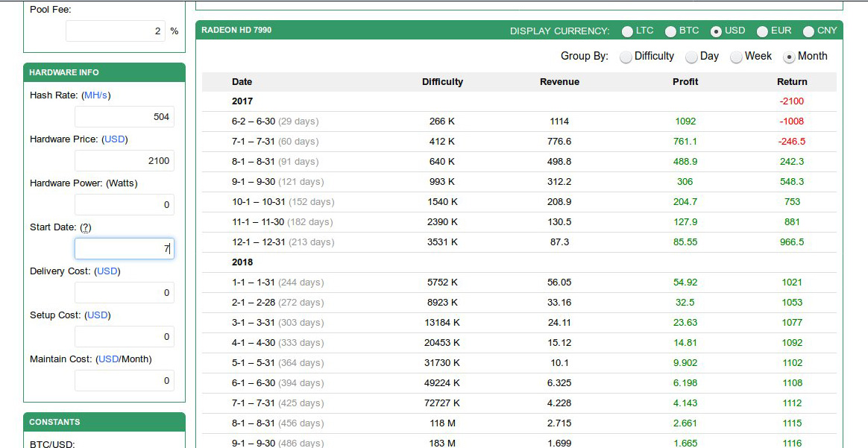Click the USD link next to Setup Cost
Viewport: 868px width, 448px height.
pos(98,315)
